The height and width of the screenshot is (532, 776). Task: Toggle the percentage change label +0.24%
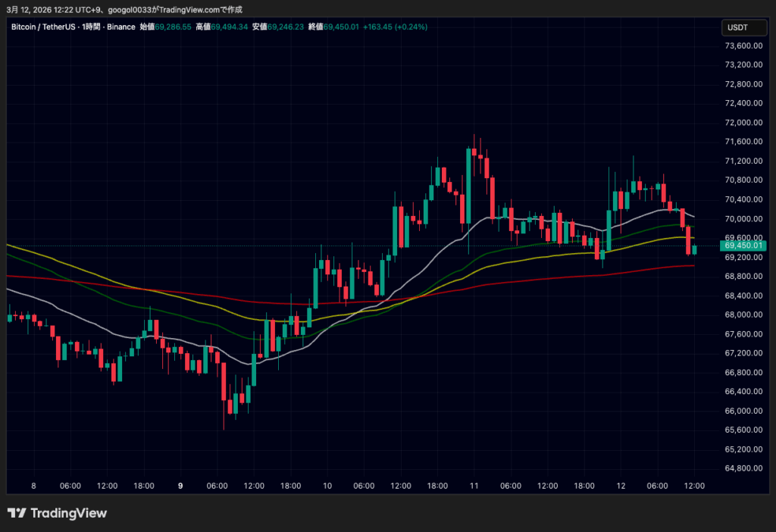(x=410, y=27)
